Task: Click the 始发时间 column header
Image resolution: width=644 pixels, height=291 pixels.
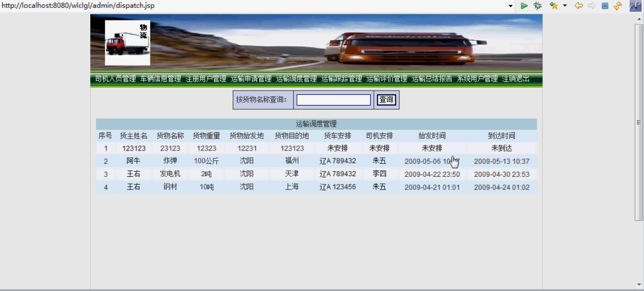Action: tap(432, 136)
